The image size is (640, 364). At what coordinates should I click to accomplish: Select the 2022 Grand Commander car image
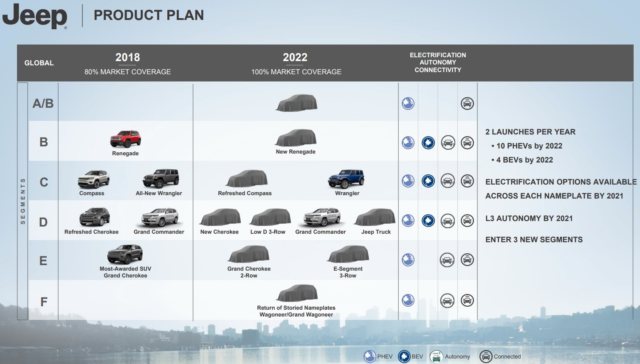[x=322, y=218]
